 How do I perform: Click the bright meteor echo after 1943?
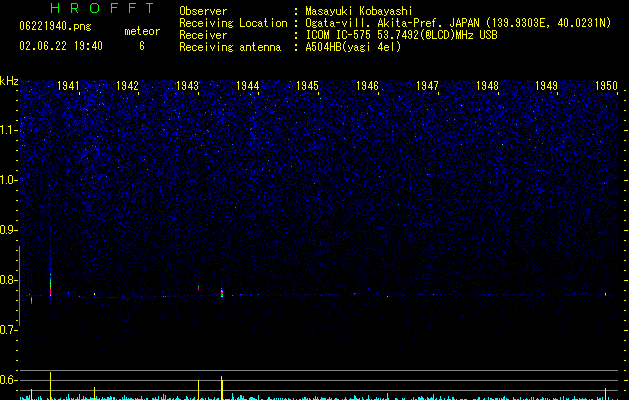point(222,292)
